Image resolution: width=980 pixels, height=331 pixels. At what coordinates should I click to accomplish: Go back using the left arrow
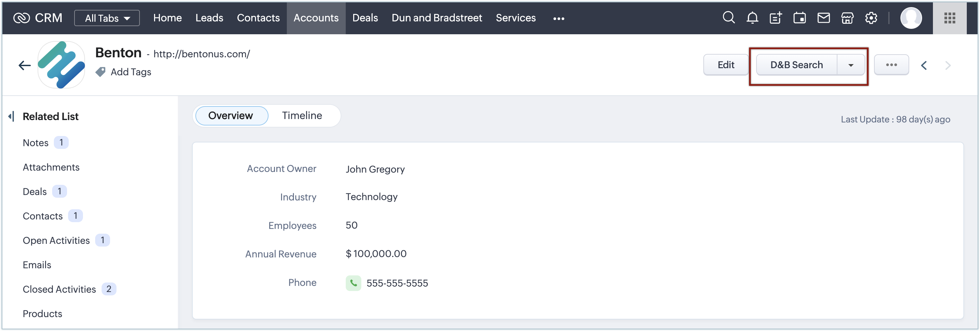click(25, 65)
